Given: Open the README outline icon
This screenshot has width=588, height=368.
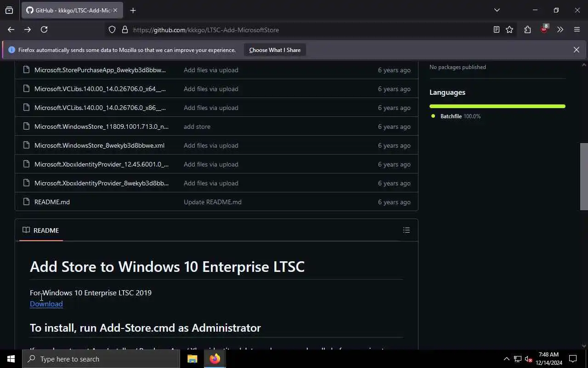Looking at the screenshot, I should point(407,230).
